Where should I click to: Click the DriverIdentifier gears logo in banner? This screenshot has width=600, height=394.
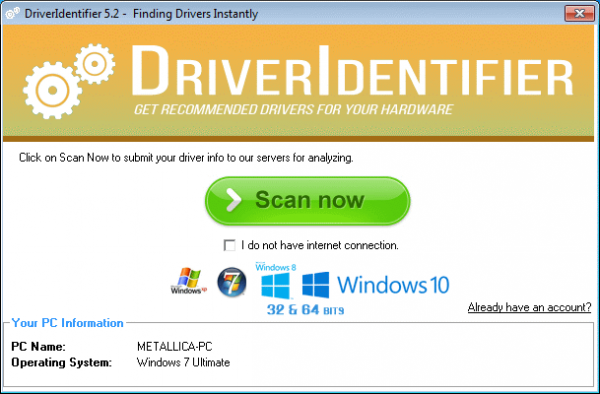coord(69,81)
